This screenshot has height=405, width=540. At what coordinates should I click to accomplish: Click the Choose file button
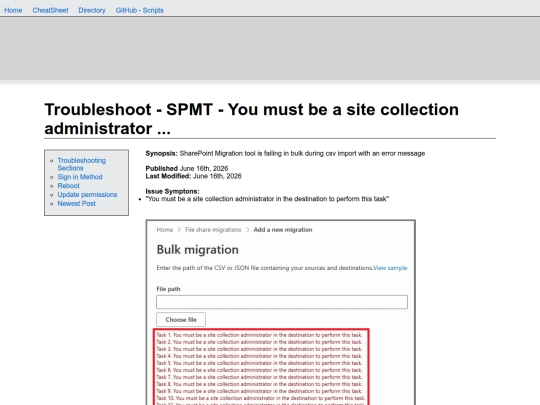coord(181,320)
